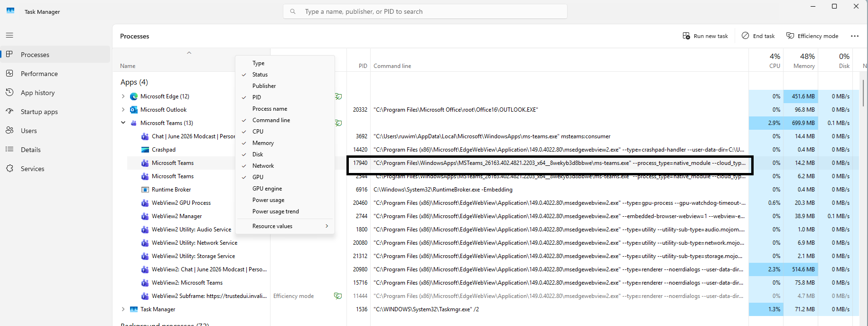The height and width of the screenshot is (326, 868).
Task: Click the Processes sidebar icon
Action: [x=9, y=54]
